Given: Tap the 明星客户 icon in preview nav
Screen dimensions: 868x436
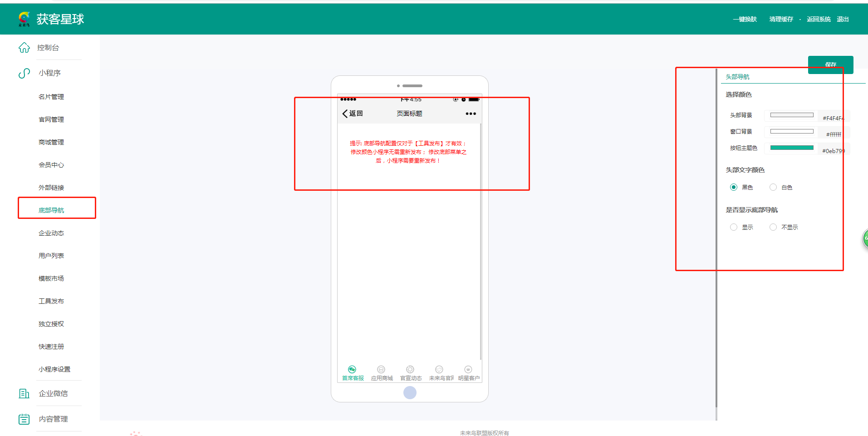Looking at the screenshot, I should (x=468, y=369).
